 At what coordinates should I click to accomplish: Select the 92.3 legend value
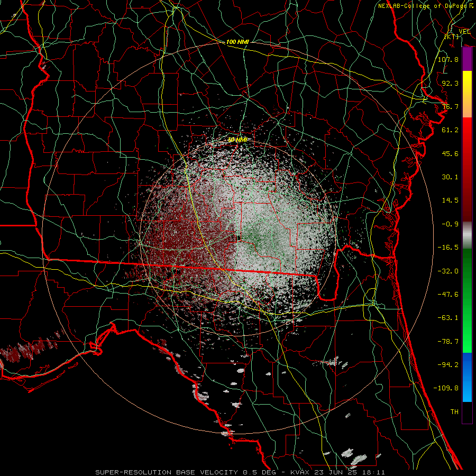click(450, 83)
